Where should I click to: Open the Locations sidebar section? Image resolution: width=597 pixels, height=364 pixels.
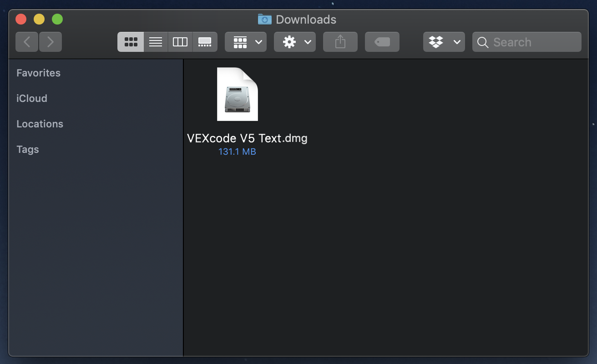[x=40, y=124]
